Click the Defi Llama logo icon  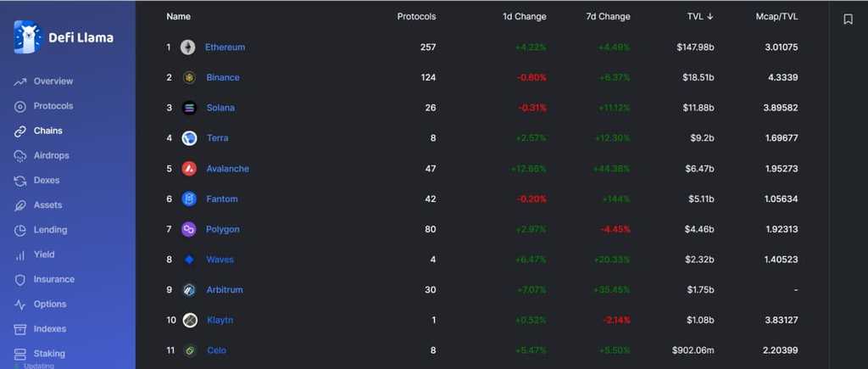click(x=28, y=37)
